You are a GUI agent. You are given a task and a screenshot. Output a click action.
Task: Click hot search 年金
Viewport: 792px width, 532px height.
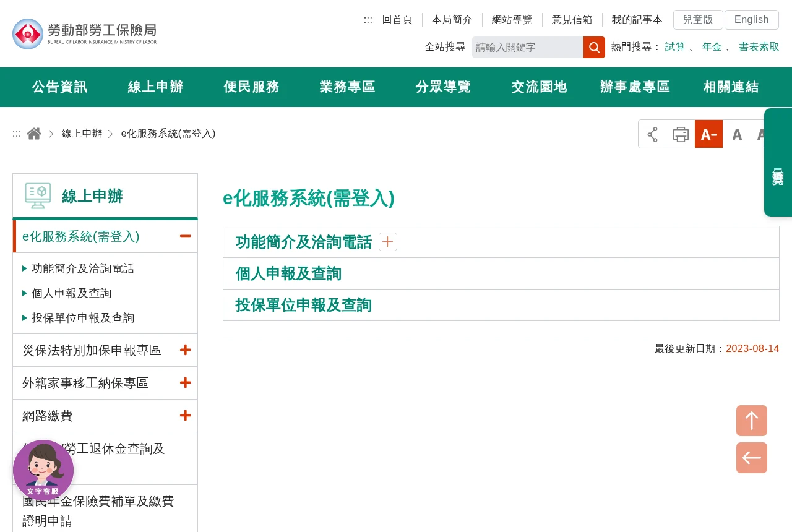click(712, 47)
